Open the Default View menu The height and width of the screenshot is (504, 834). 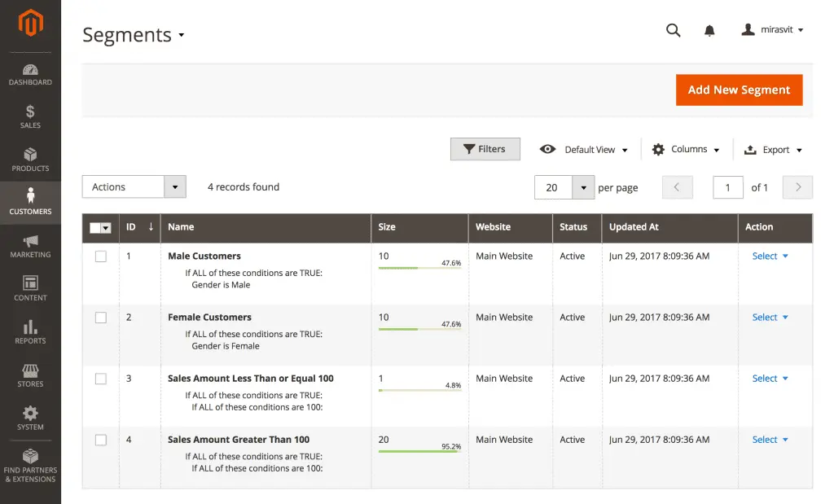(583, 149)
